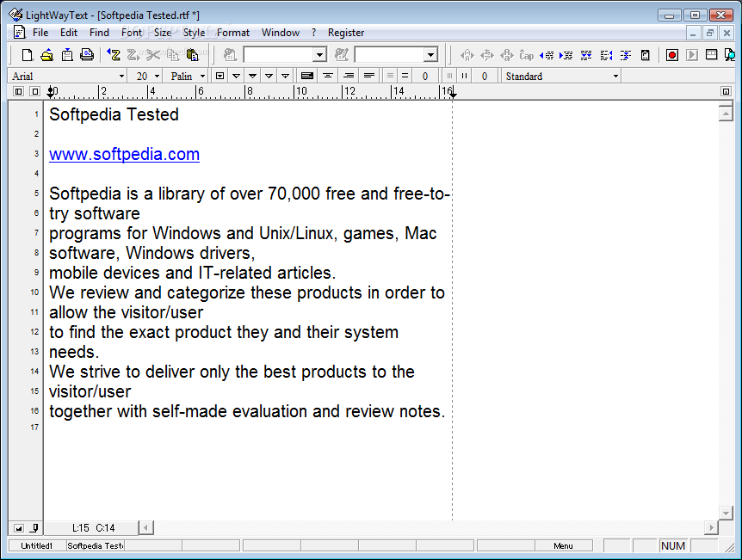Click the first search text field
Image resolution: width=742 pixels, height=560 pixels.
coord(279,55)
